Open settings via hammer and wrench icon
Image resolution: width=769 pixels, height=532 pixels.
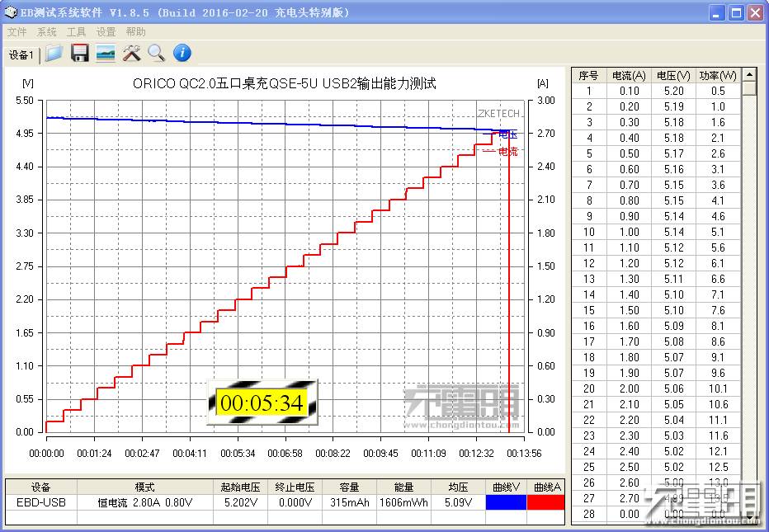(131, 53)
